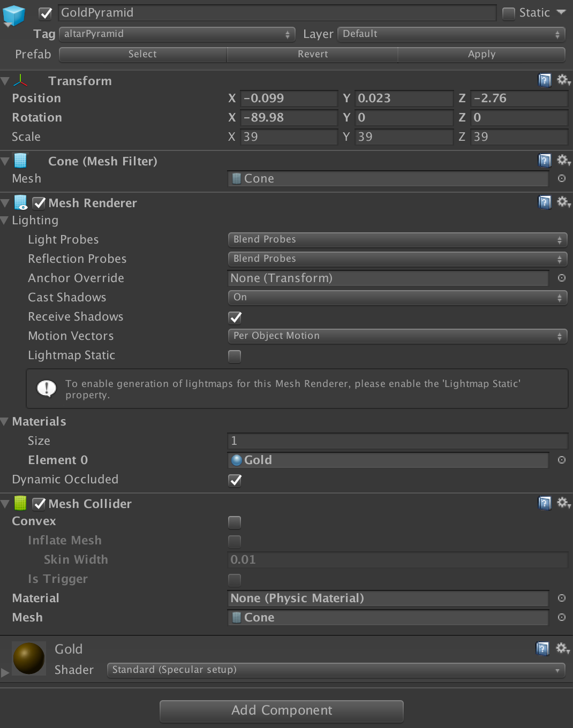
Task: Click the Mesh Collider component icon
Action: pyautogui.click(x=20, y=504)
